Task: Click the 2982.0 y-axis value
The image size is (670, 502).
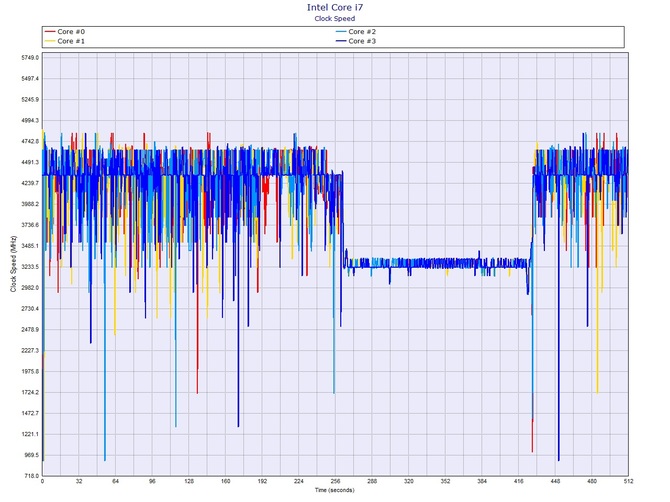Action: [30, 288]
